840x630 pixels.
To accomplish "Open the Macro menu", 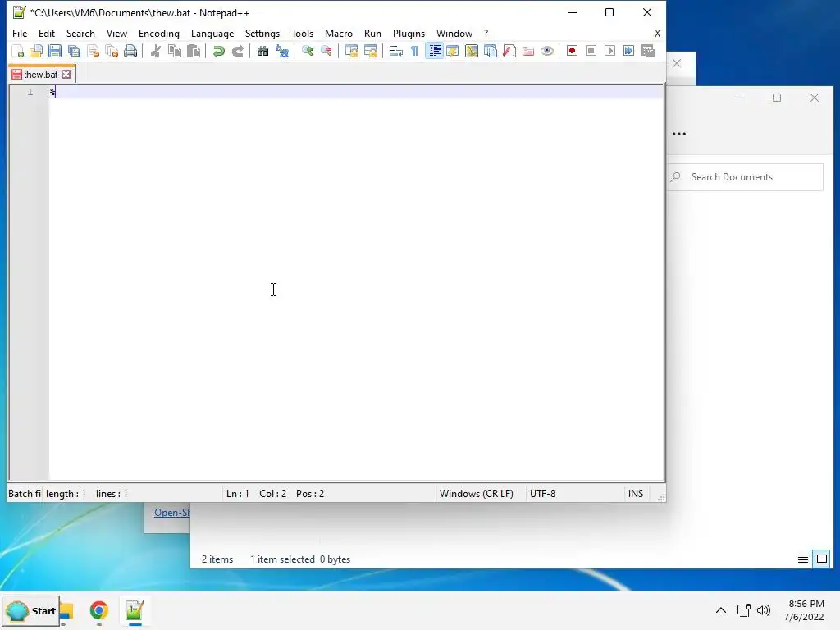I will coord(339,33).
